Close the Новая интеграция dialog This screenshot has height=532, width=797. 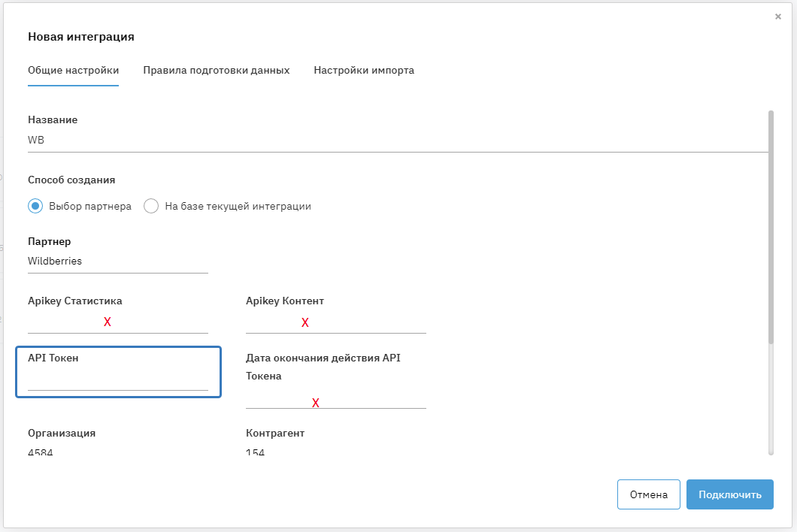pyautogui.click(x=777, y=17)
